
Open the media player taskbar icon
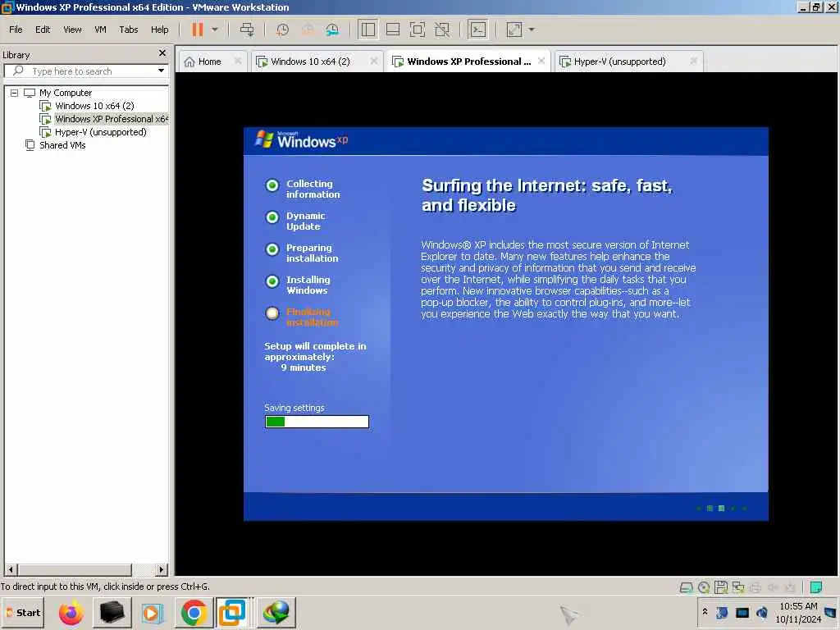click(153, 612)
